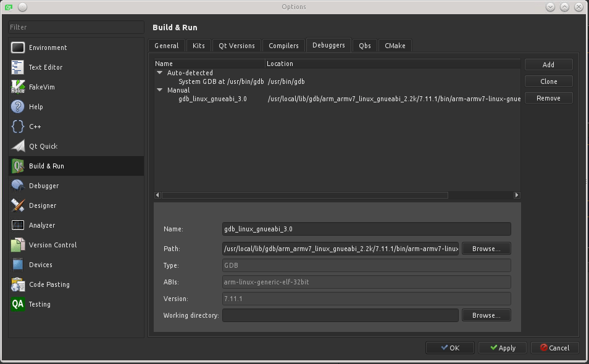Collapse the Manual debuggers group
The height and width of the screenshot is (364, 589).
click(160, 89)
